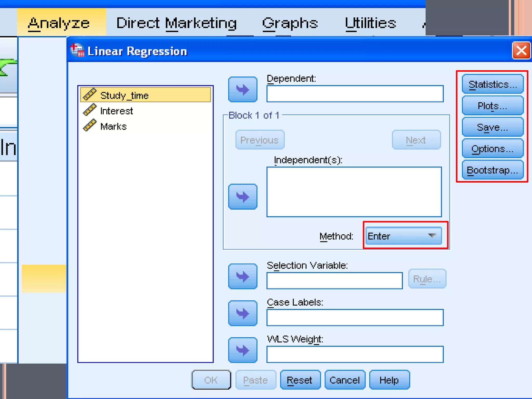Click the Statistics... button
532x399 pixels.
coord(493,84)
